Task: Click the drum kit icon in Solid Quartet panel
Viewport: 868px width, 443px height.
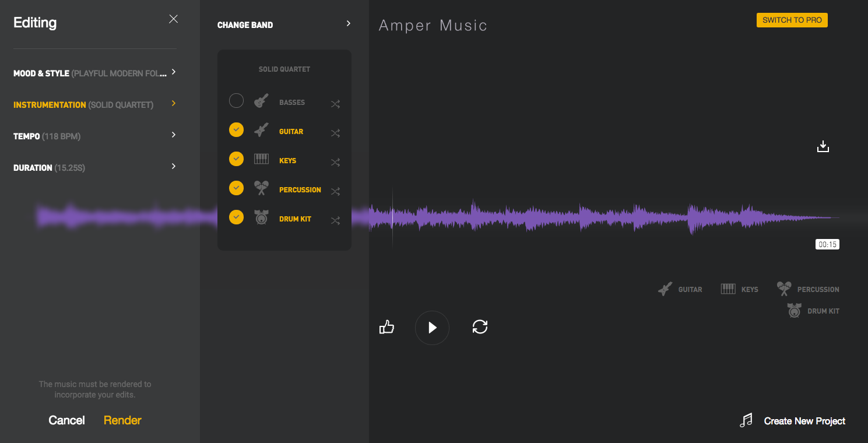Action: click(x=261, y=217)
